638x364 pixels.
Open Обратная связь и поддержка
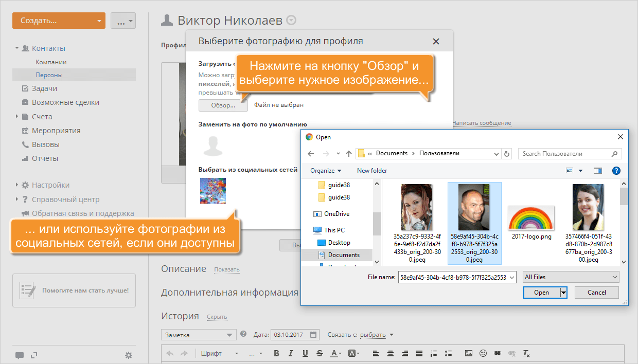(83, 213)
